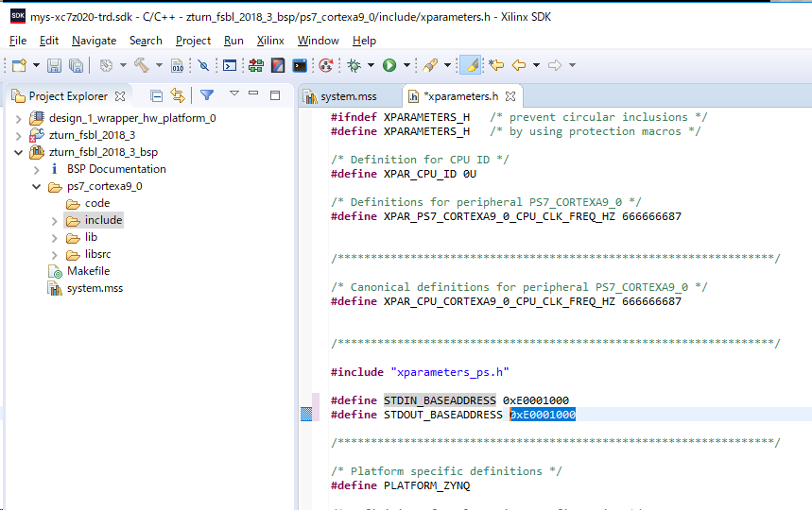
Task: Switch to the system.mss tab
Action: 348,96
